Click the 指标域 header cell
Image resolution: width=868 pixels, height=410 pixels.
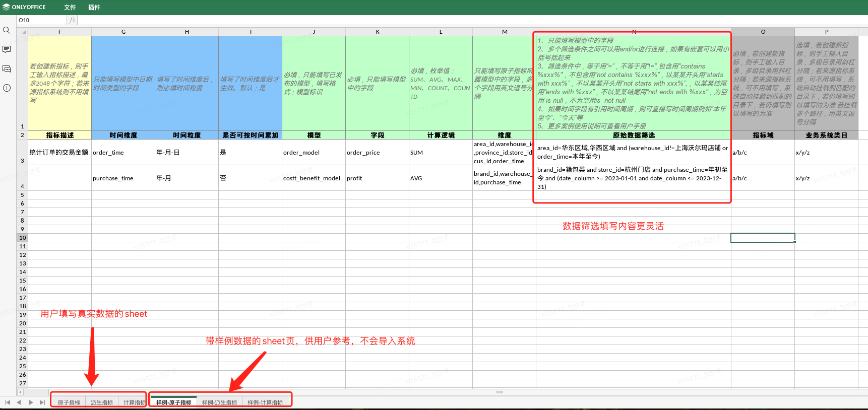763,135
